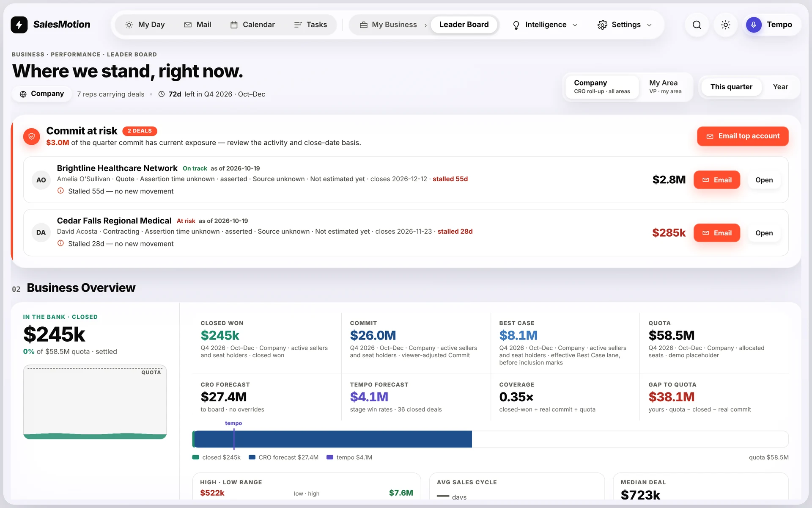Click the red shield Commit at risk icon
The width and height of the screenshot is (812, 508).
coord(31,136)
